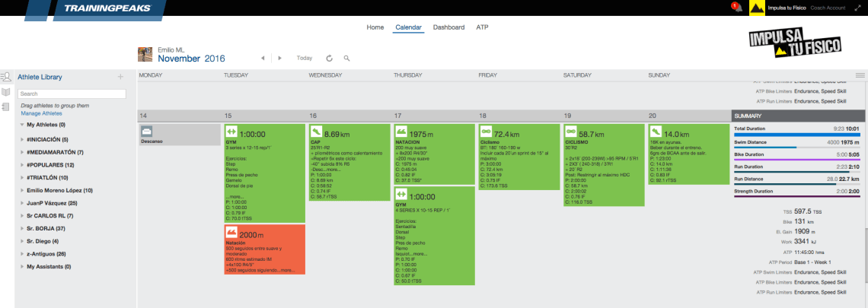
Task: Go to previous month arrow
Action: [263, 58]
